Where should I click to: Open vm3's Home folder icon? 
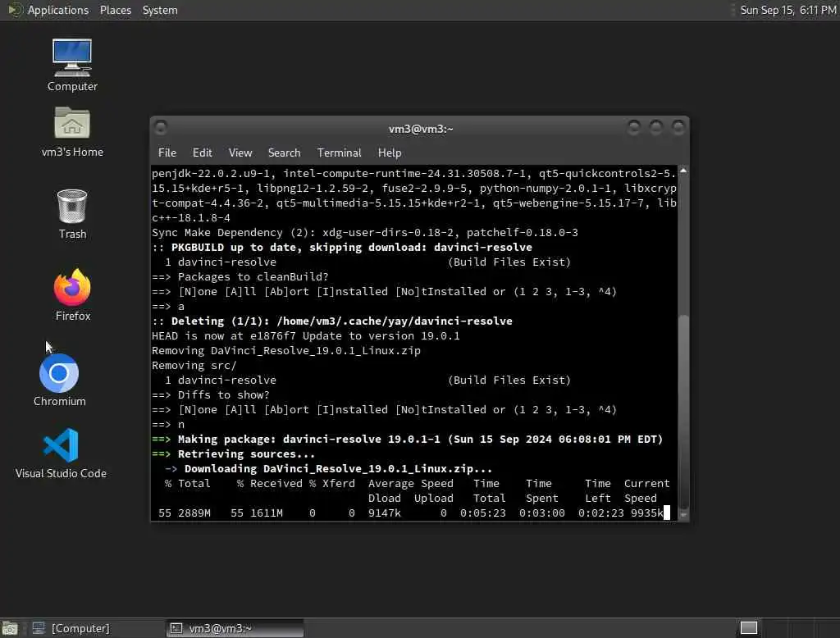72,131
